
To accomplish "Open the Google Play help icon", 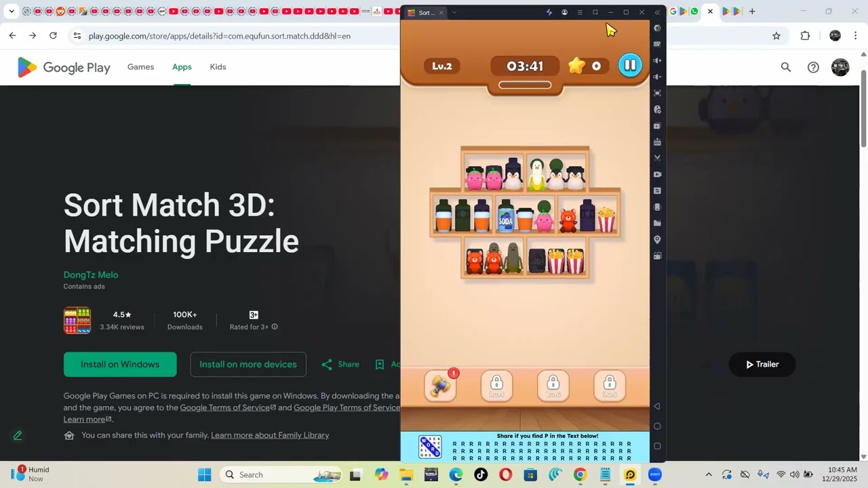I will pos(813,67).
